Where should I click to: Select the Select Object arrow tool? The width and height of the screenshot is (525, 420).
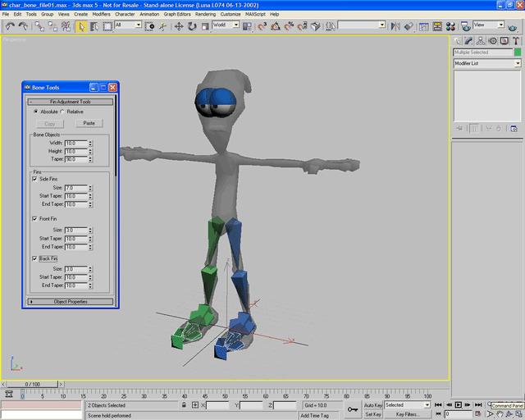coord(81,26)
